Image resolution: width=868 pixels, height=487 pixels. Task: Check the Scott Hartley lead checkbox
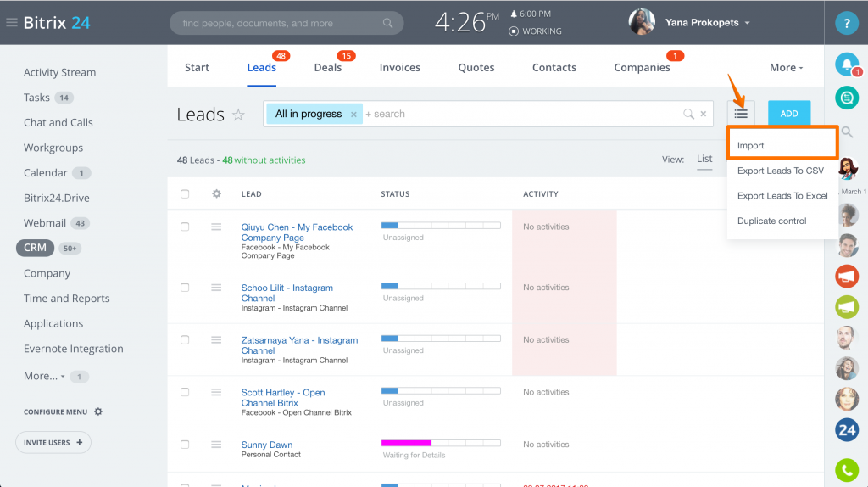pyautogui.click(x=185, y=392)
